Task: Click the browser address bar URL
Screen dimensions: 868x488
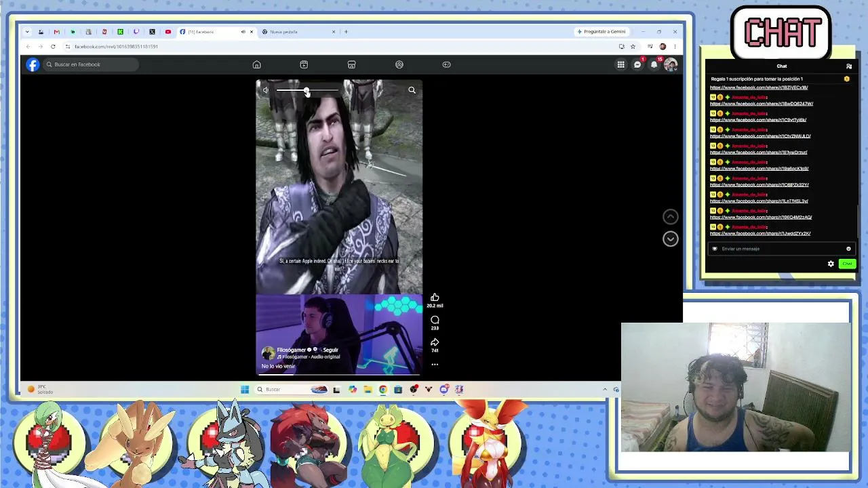Action: [x=116, y=47]
